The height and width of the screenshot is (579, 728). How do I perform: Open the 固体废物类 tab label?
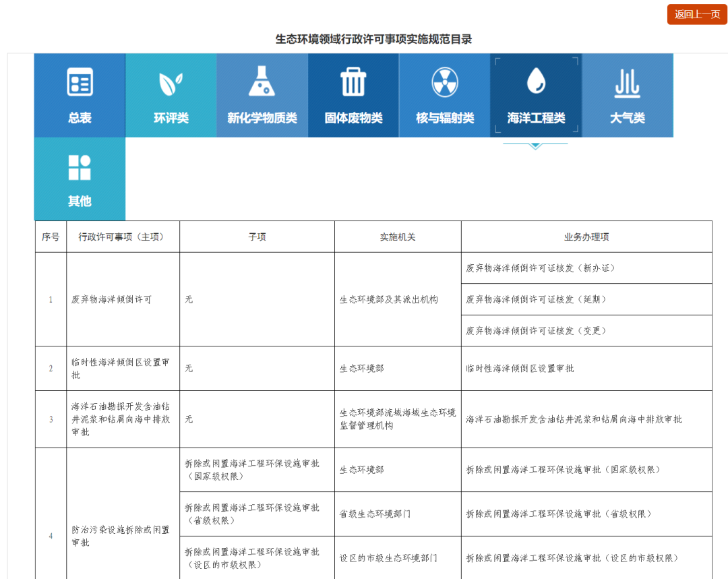[x=353, y=118]
